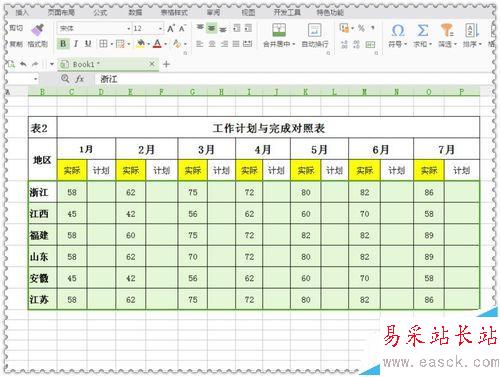Image resolution: width=500 pixels, height=377 pixels.
Task: Open the 页面布局 ribbon tab
Action: (x=61, y=13)
